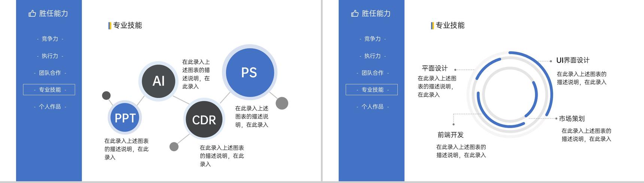Select the UI界面设计 label
Image resolution: width=644 pixels, height=183 pixels.
point(573,60)
